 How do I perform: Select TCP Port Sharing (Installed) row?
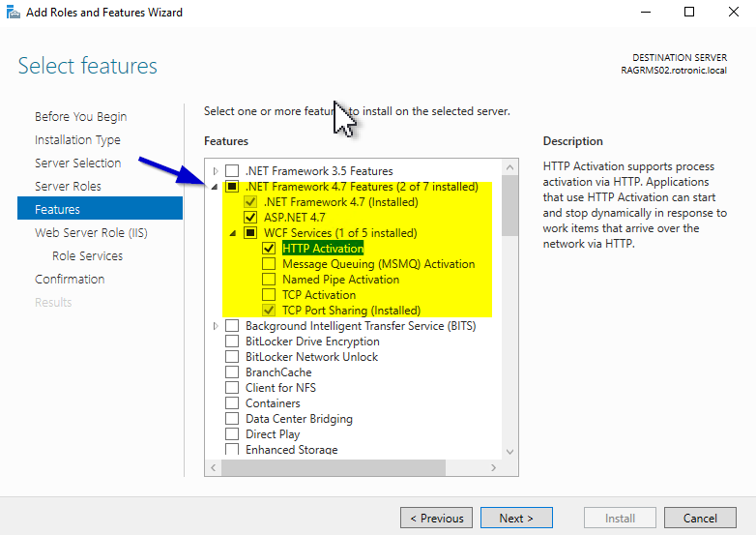[x=351, y=310]
